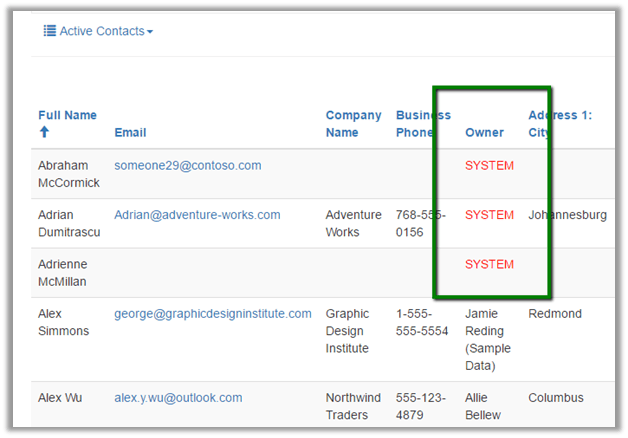
Task: Sort by the Company Name column header
Action: [353, 123]
